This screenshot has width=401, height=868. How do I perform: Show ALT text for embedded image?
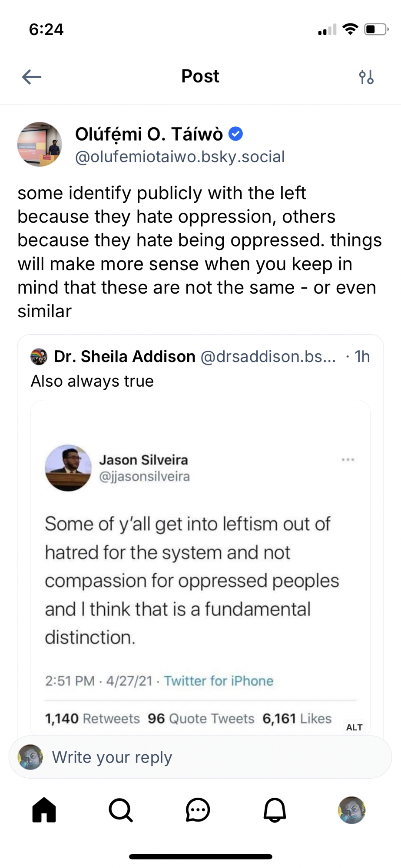pos(354,727)
